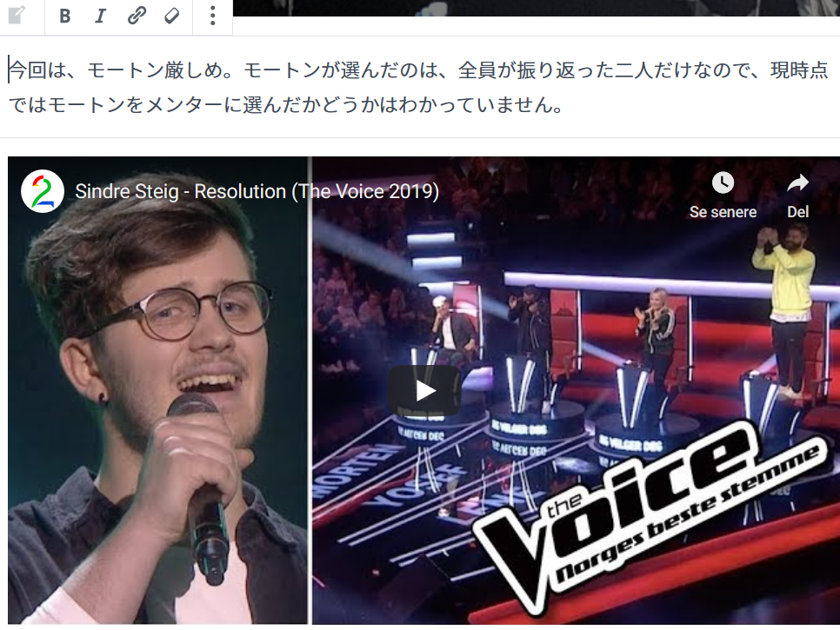Click the second line of Japanese paragraph
The height and width of the screenshot is (630, 840).
pos(287,105)
